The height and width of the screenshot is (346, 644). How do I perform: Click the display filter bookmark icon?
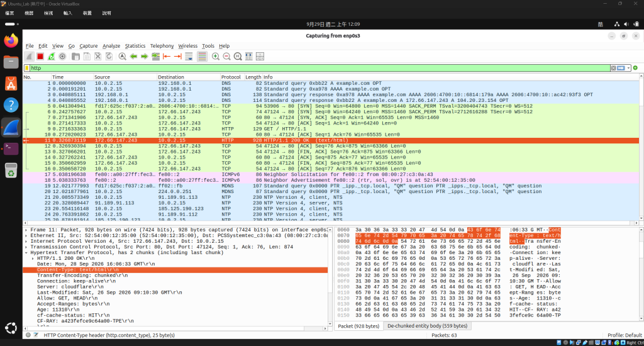coord(27,68)
